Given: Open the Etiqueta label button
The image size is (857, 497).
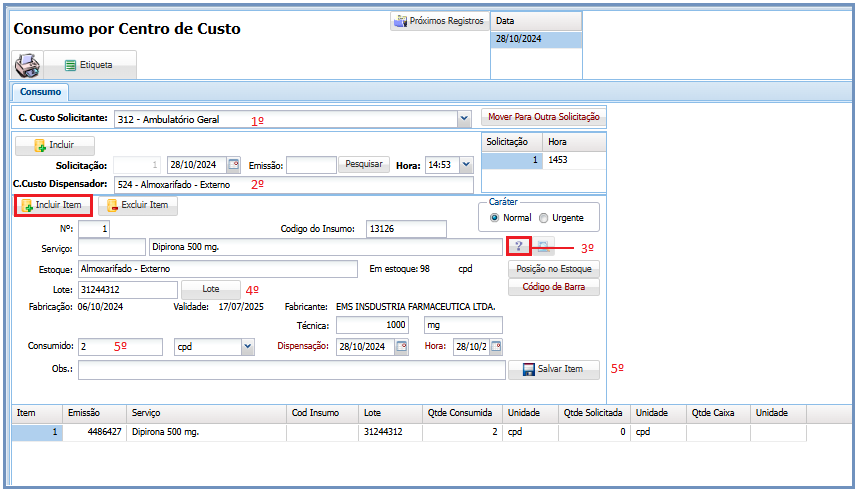Looking at the screenshot, I should [x=88, y=65].
